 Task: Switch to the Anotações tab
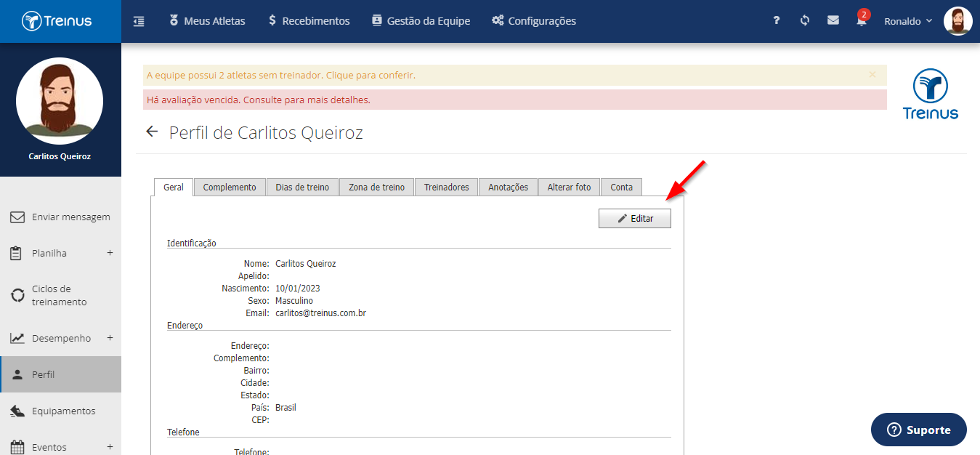[x=509, y=187]
